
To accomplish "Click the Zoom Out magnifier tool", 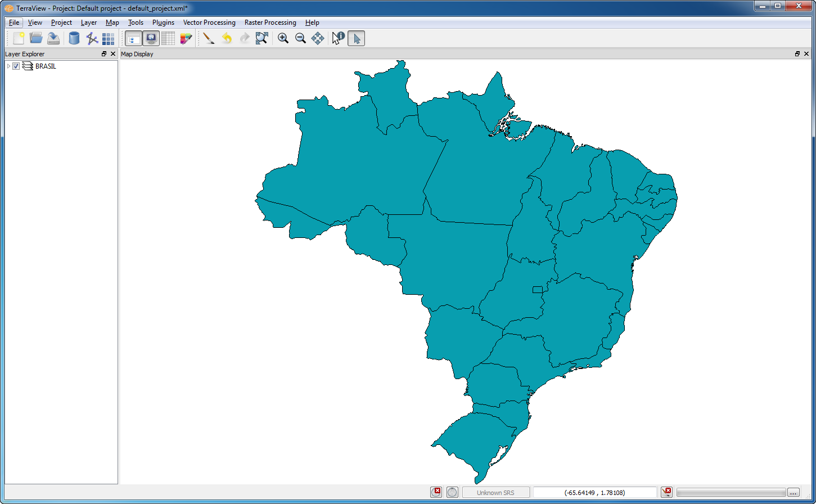I will pyautogui.click(x=300, y=38).
